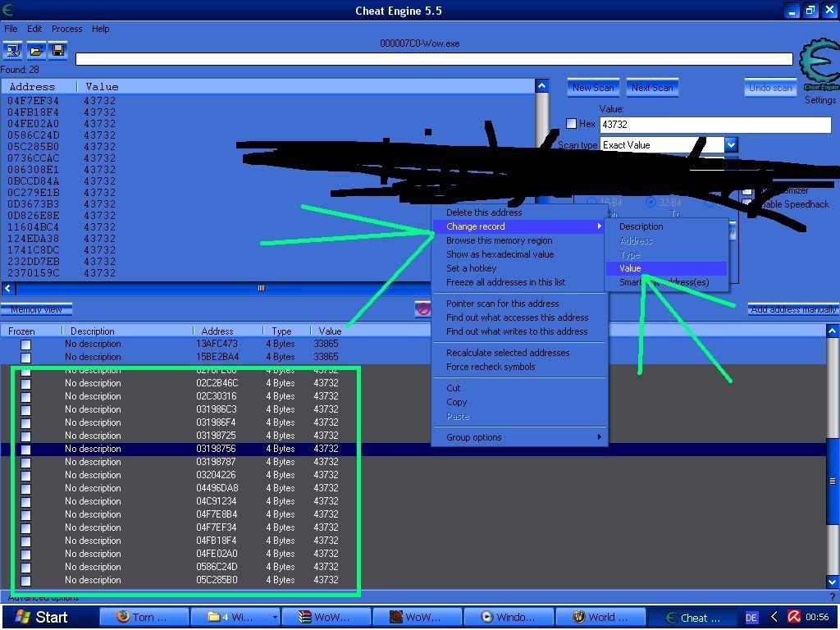The width and height of the screenshot is (840, 630).
Task: Click address table scroll down arrow
Action: (x=833, y=582)
